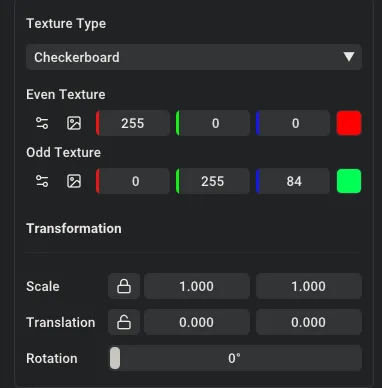Click the dropdown arrow of Texture Type

[349, 57]
